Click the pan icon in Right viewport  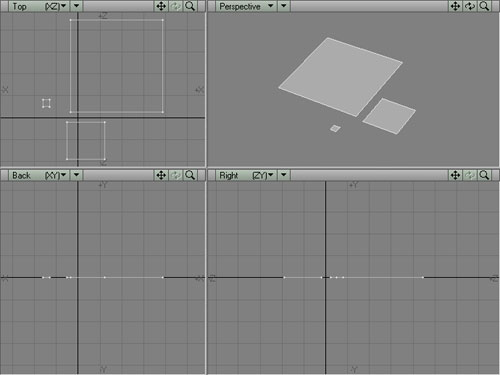(455, 175)
